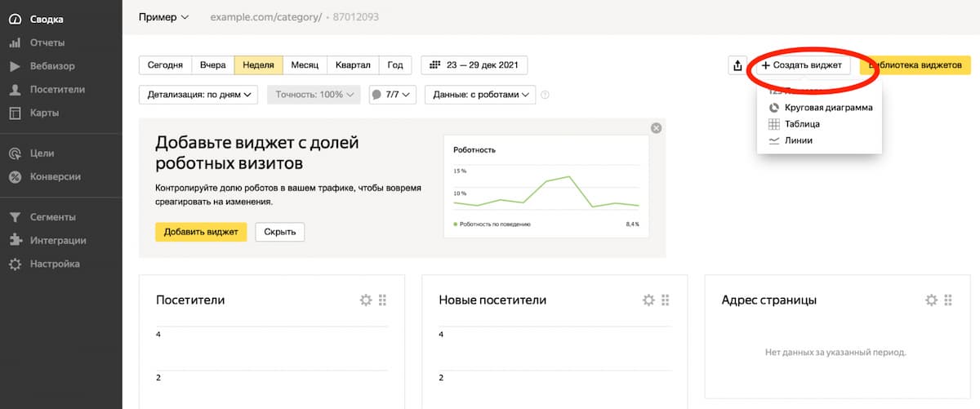Image resolution: width=980 pixels, height=409 pixels.
Task: Close the robot visits widget banner
Action: click(656, 128)
